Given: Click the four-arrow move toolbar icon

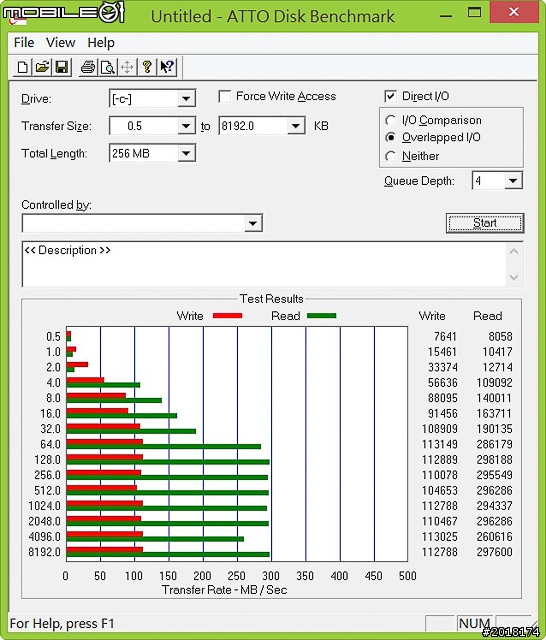Looking at the screenshot, I should tap(127, 67).
